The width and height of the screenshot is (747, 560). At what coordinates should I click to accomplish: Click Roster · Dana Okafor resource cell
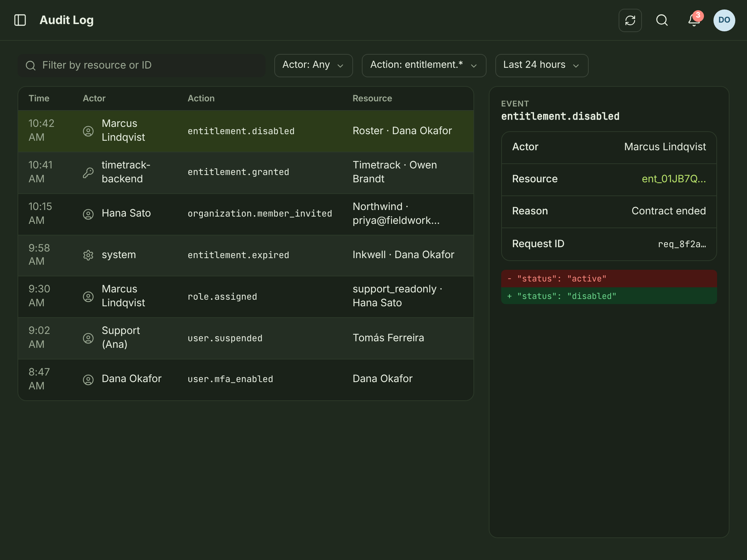click(402, 131)
